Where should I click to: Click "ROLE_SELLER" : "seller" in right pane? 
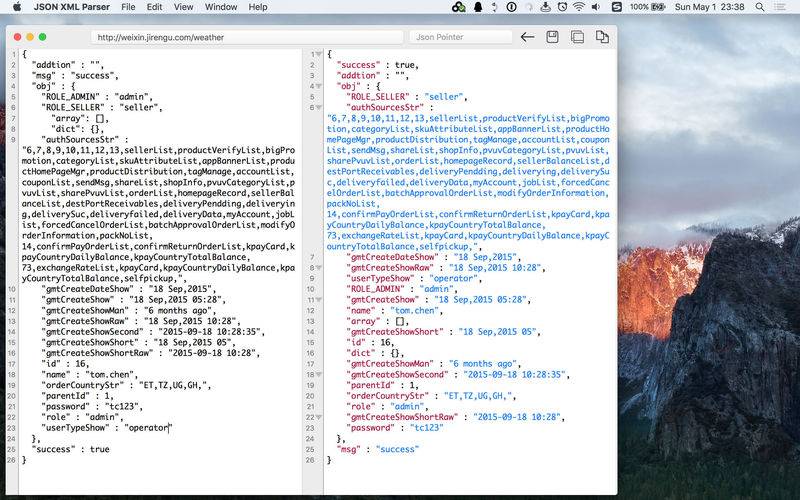(x=407, y=97)
